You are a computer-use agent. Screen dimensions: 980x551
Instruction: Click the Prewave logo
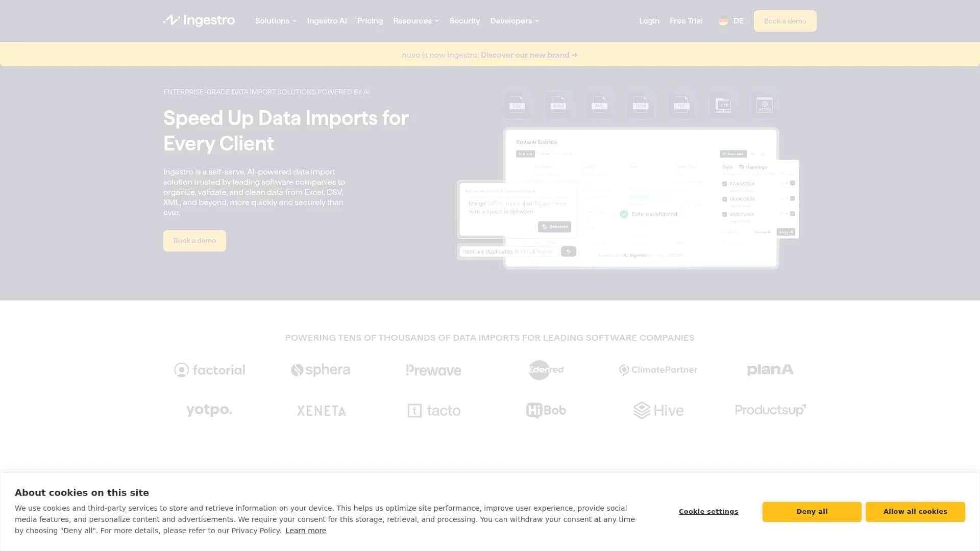pyautogui.click(x=434, y=370)
